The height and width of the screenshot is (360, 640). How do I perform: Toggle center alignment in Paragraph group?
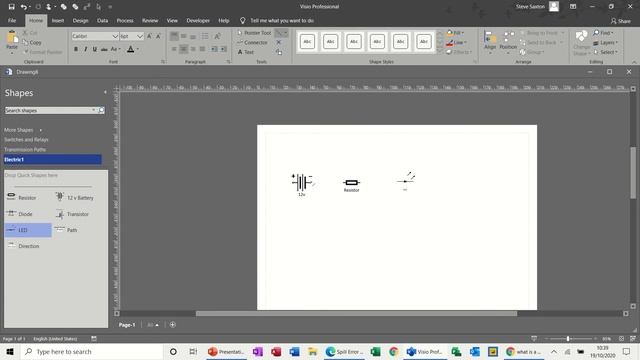pos(184,49)
